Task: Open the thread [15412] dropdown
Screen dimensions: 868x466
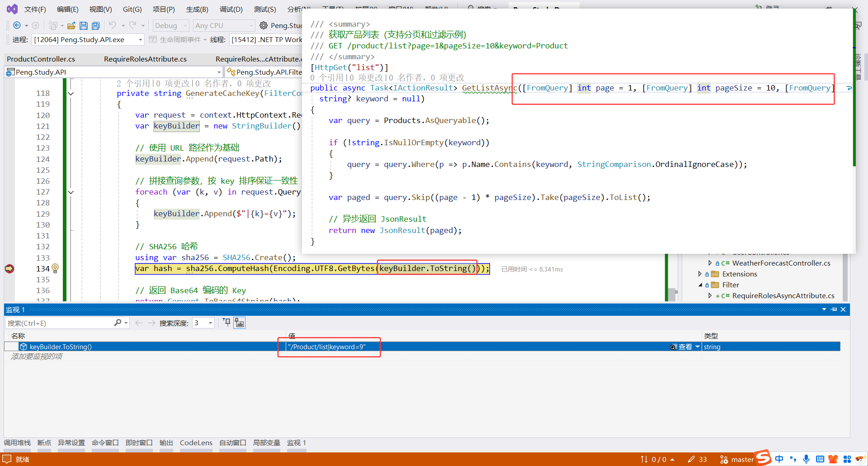Action: (x=266, y=40)
